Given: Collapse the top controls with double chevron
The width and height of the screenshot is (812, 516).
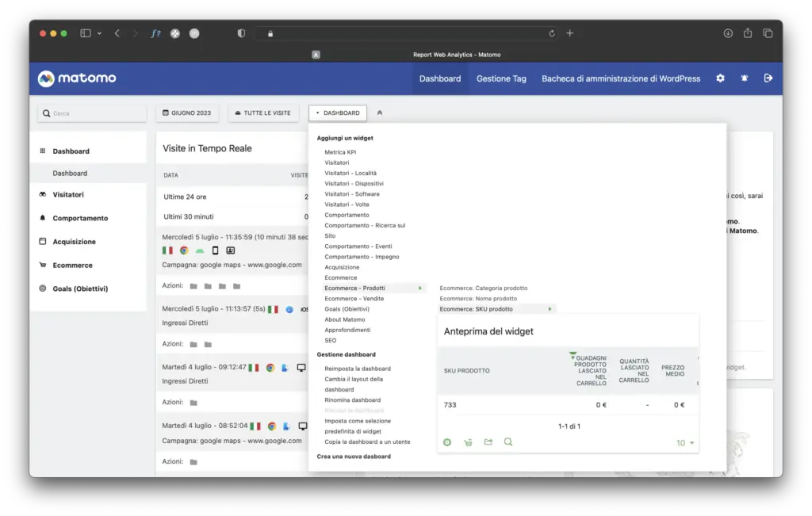Looking at the screenshot, I should 380,113.
